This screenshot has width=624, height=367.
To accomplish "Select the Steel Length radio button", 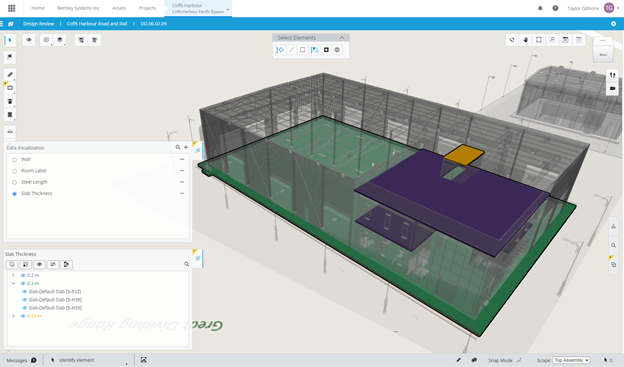I will 14,182.
